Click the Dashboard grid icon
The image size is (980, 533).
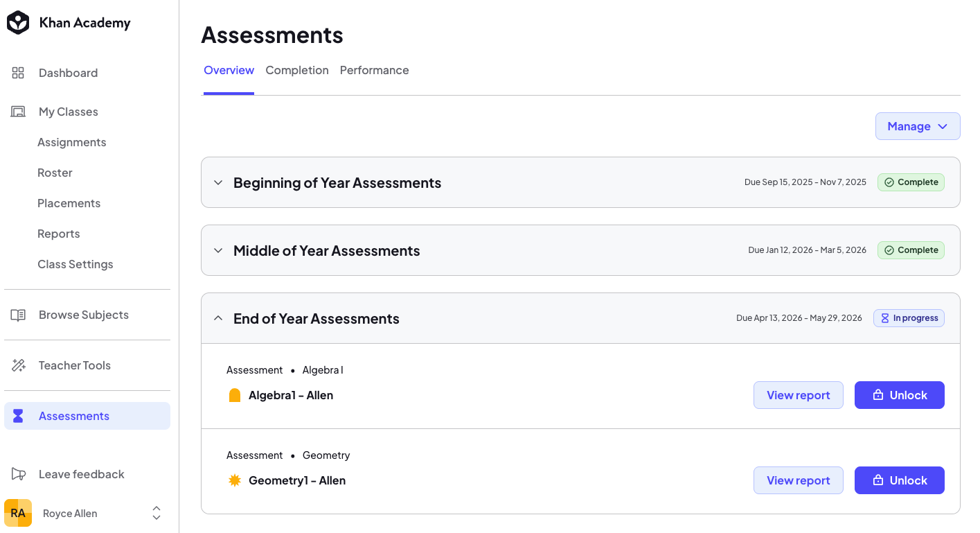pyautogui.click(x=18, y=73)
